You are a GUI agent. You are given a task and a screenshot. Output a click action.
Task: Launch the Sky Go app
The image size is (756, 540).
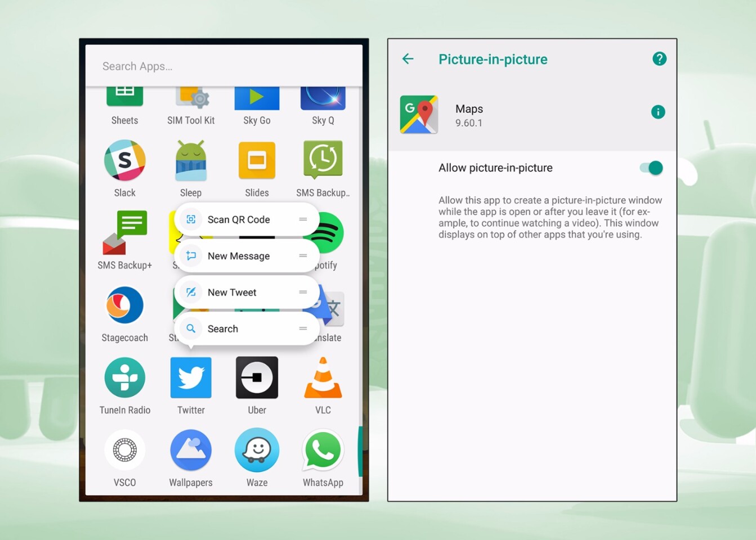click(x=257, y=98)
